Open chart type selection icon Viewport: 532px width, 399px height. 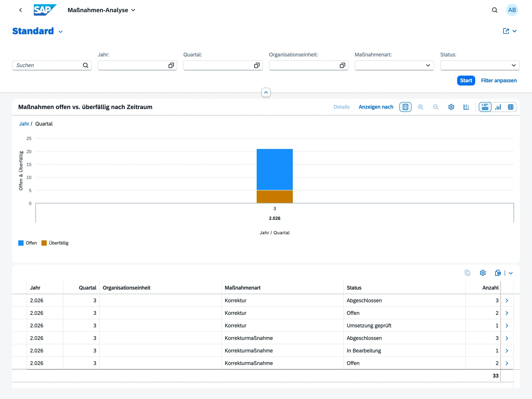466,107
